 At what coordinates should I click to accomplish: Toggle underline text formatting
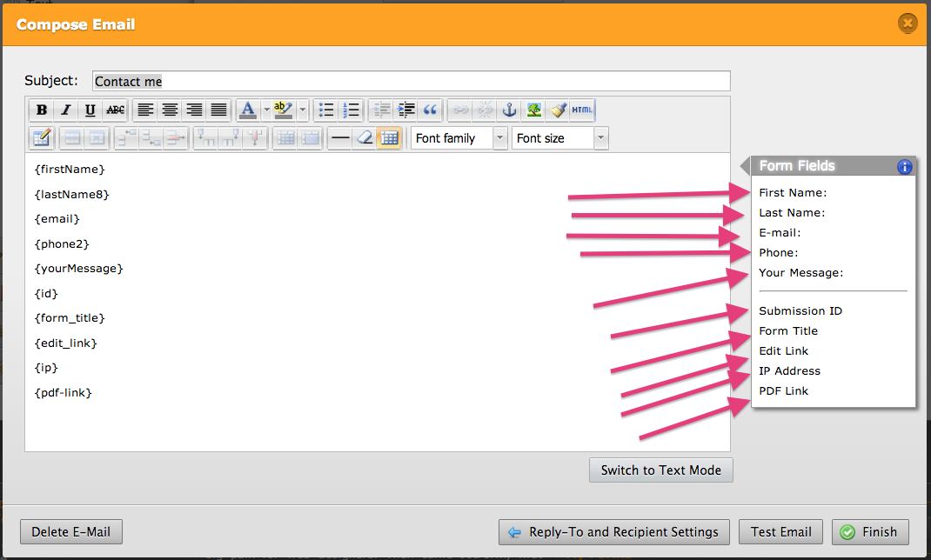pos(90,110)
